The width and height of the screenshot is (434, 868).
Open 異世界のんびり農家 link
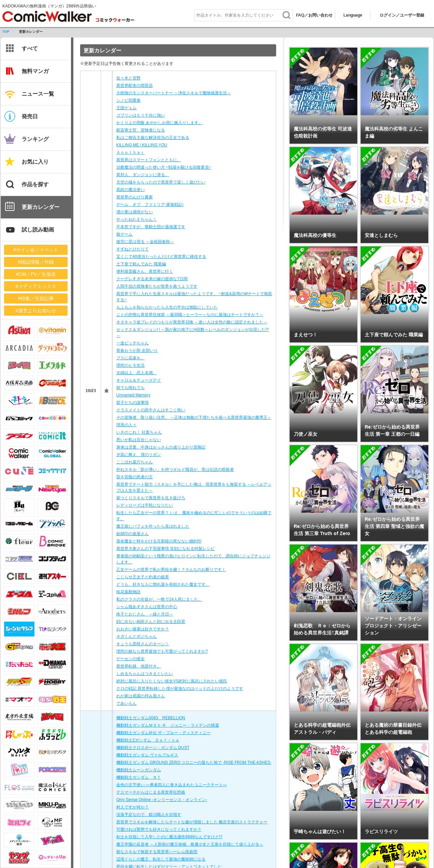coord(135,197)
